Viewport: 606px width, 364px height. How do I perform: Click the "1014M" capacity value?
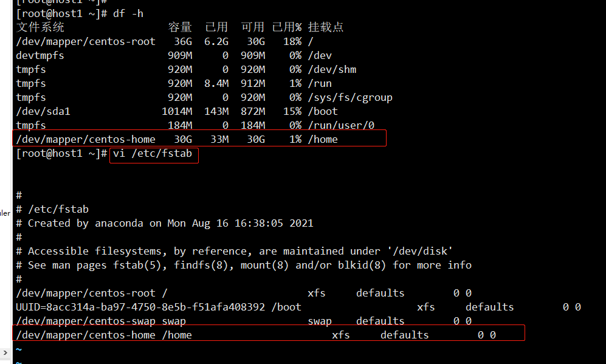(x=177, y=111)
